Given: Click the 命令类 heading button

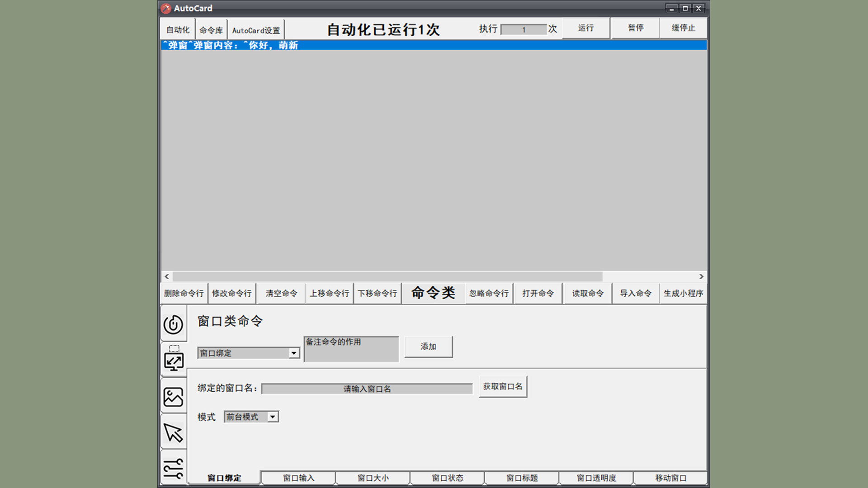Looking at the screenshot, I should tap(433, 293).
